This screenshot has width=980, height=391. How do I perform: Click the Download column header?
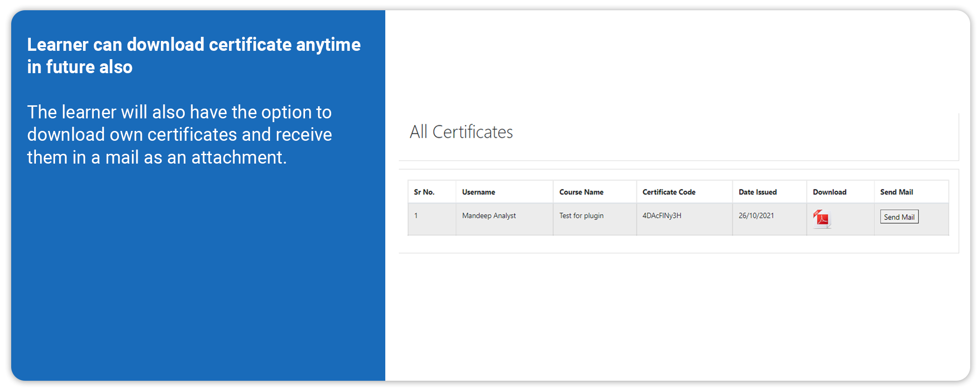pos(829,192)
